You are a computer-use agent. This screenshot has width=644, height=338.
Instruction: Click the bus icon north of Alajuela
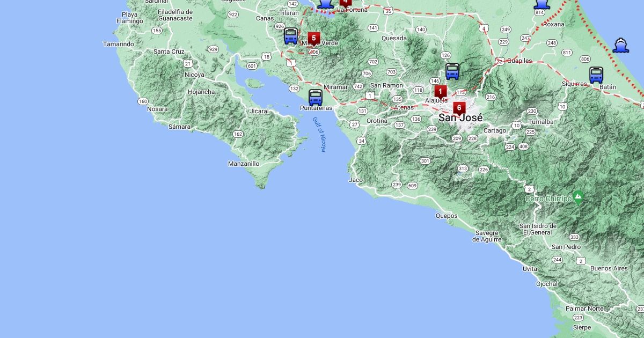tap(452, 71)
